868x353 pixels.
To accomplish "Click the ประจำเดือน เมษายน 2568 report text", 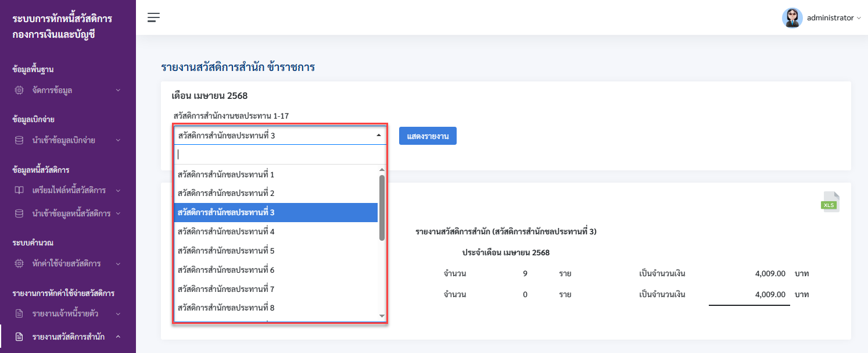I will [505, 252].
